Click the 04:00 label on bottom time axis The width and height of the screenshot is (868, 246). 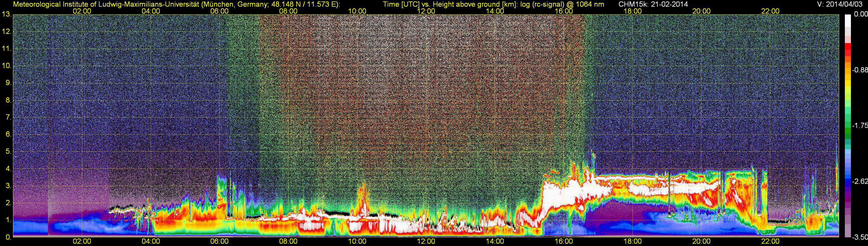[151, 241]
